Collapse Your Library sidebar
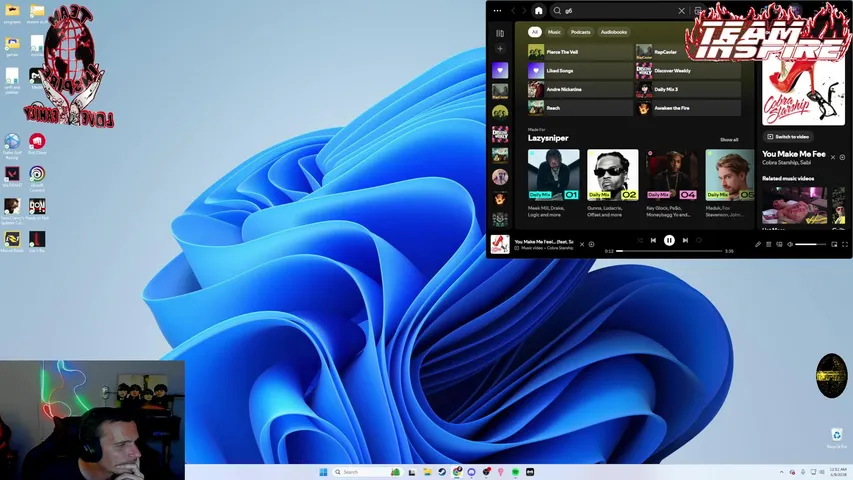The image size is (853, 480). coord(500,33)
